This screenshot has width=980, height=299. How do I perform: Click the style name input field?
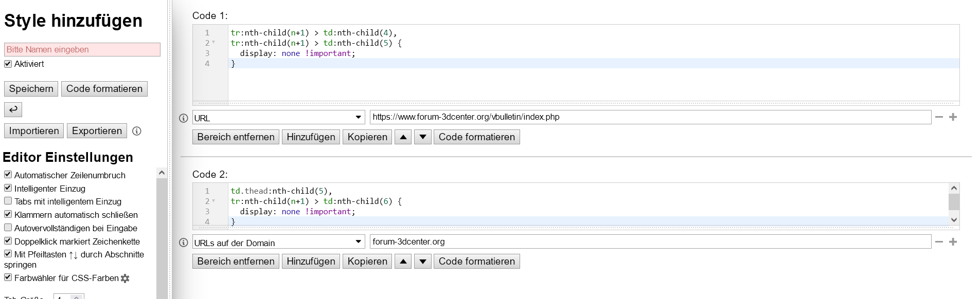(x=82, y=49)
